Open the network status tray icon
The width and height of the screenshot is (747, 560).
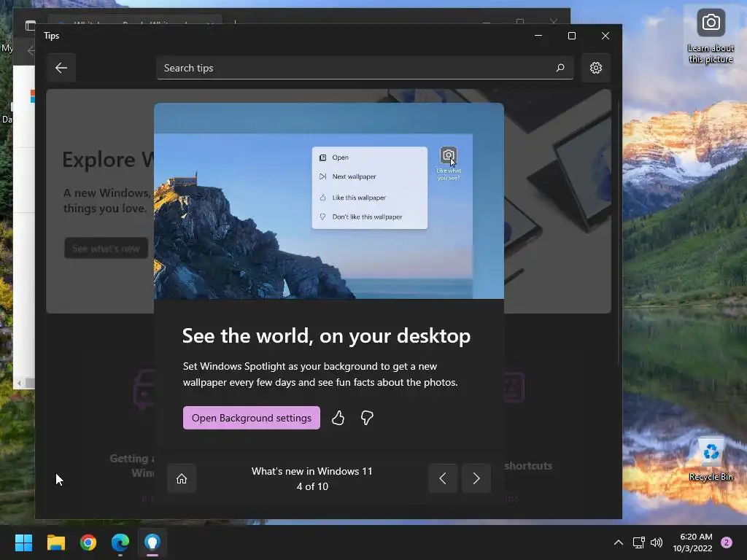point(639,542)
